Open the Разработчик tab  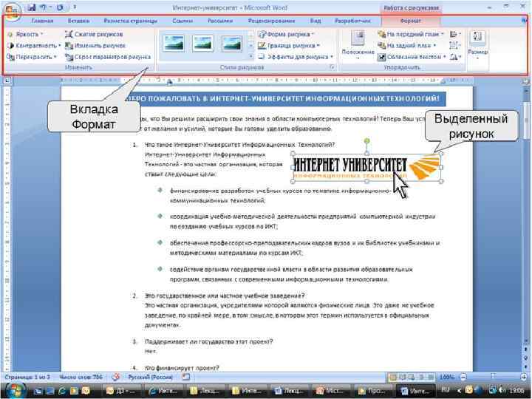click(352, 21)
